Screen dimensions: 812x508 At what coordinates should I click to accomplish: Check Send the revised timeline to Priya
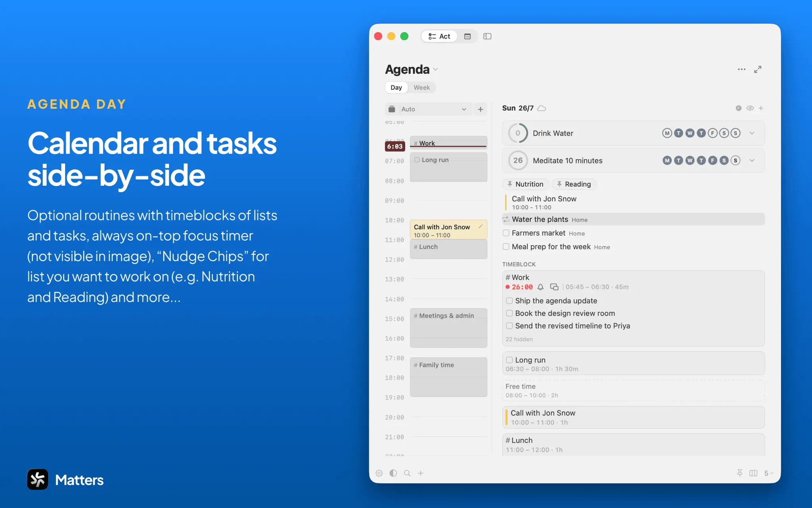[x=509, y=326]
